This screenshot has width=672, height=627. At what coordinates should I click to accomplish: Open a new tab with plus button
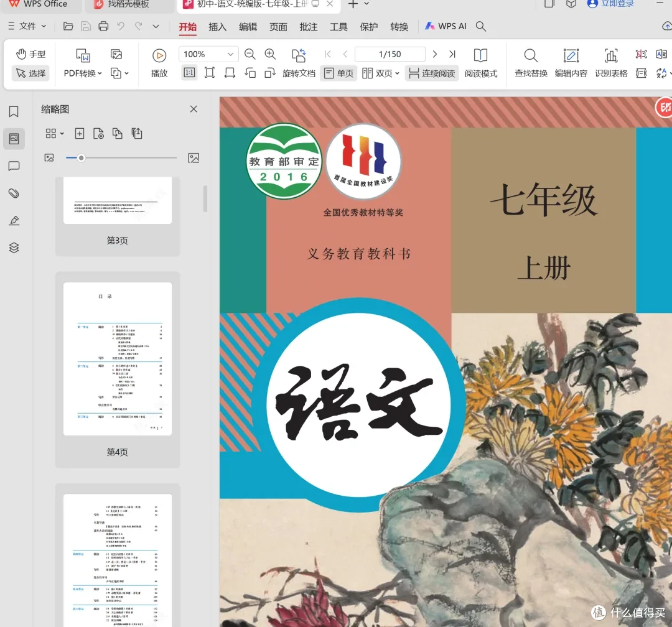point(353,4)
